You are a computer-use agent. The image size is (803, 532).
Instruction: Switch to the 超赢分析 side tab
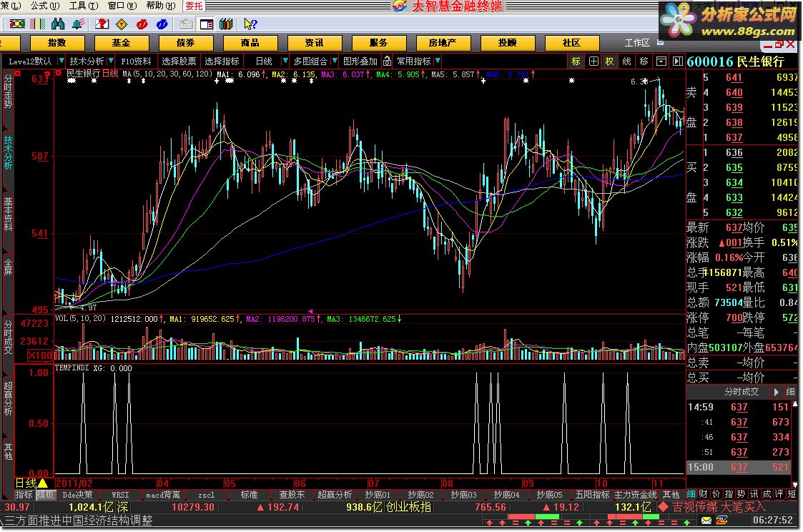click(8, 398)
